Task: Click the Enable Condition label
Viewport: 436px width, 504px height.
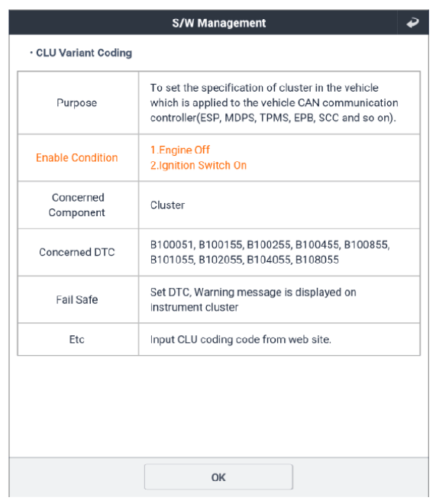Action: 77,158
